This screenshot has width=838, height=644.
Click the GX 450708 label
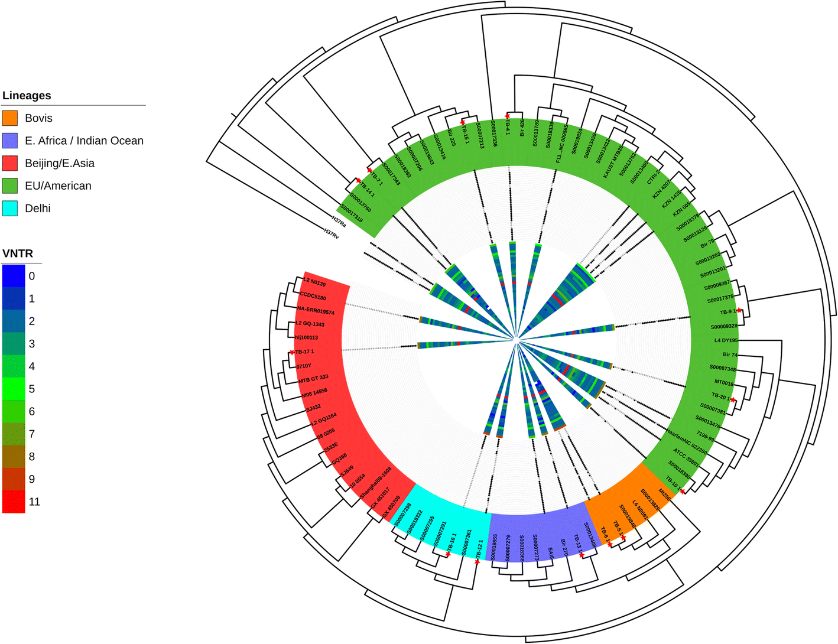click(x=391, y=508)
